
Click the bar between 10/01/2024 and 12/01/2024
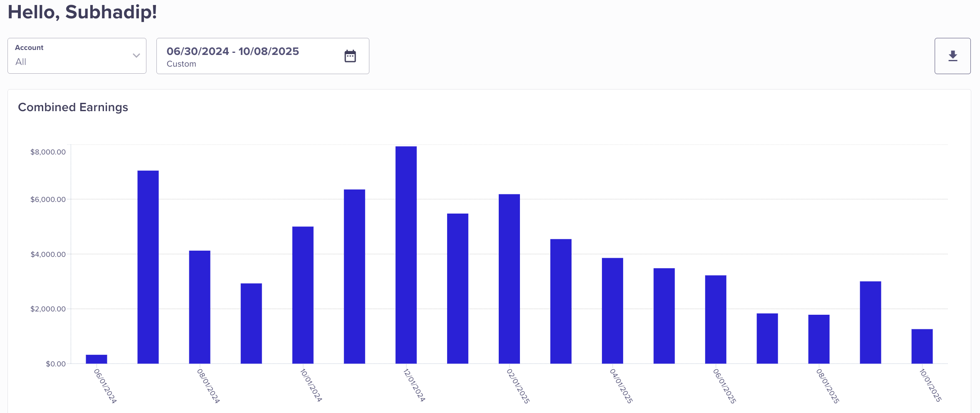(354, 276)
